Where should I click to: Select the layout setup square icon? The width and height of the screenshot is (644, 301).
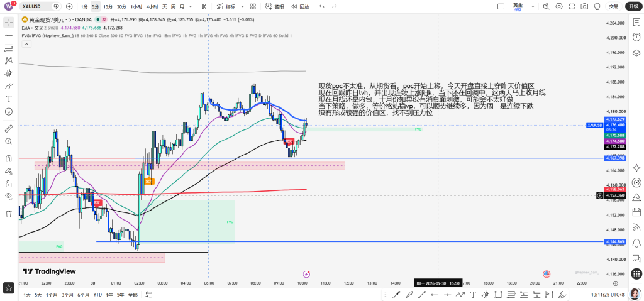click(501, 6)
